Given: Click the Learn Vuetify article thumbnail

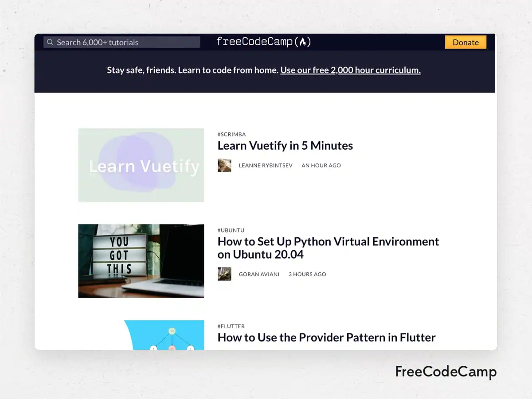Looking at the screenshot, I should tap(141, 165).
